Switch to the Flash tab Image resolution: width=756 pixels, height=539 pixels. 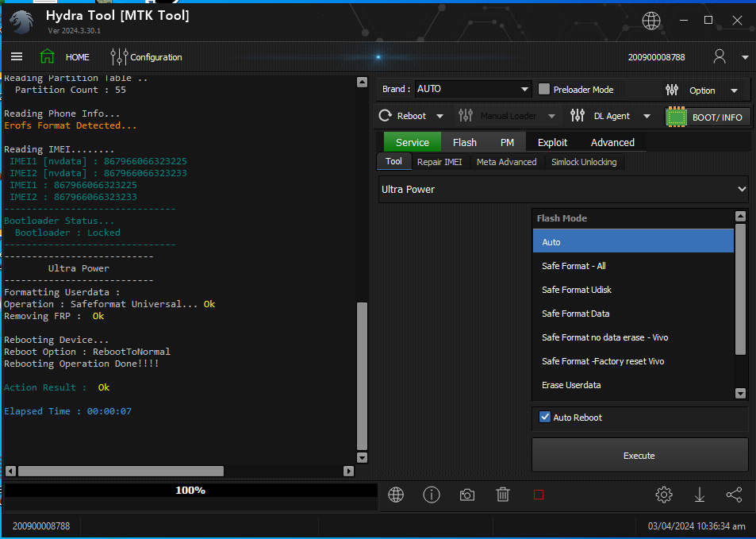(465, 142)
